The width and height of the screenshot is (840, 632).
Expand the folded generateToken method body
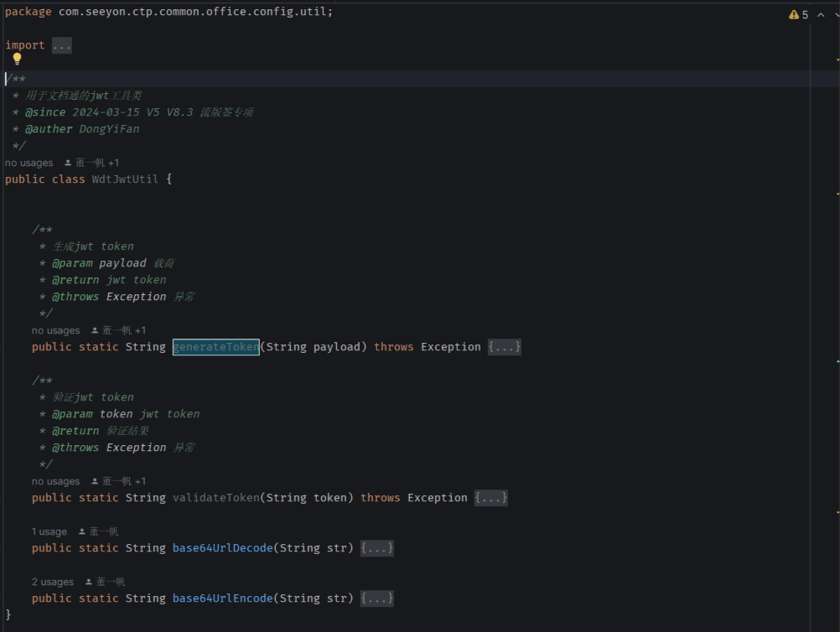pos(505,347)
